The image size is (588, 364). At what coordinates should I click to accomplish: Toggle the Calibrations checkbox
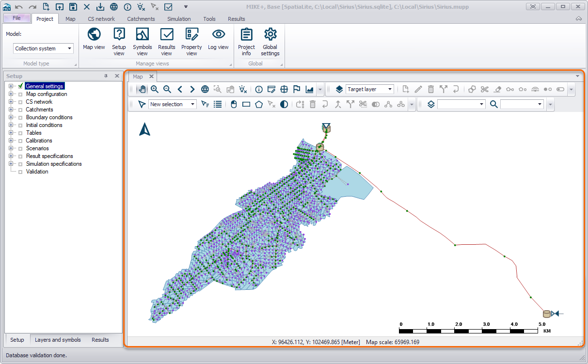(x=20, y=141)
